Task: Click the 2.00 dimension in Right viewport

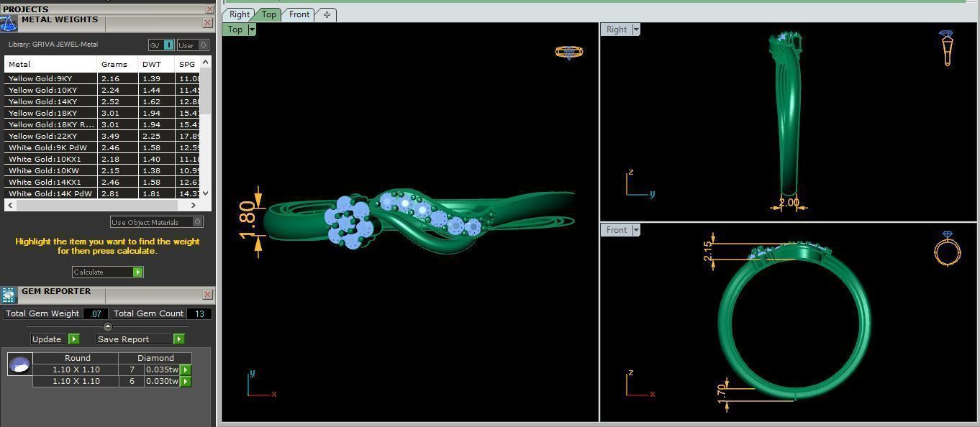Action: [789, 202]
